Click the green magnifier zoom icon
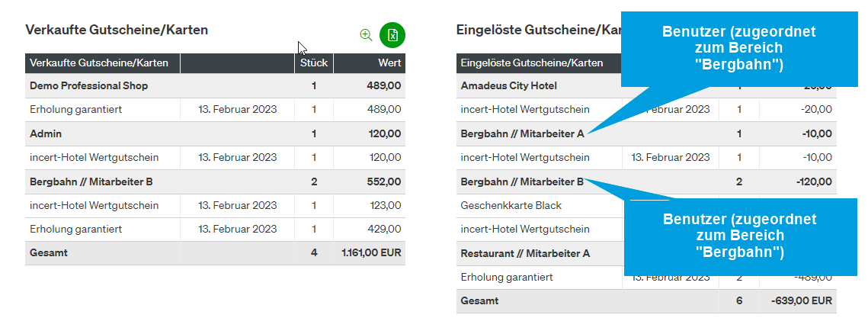The image size is (868, 318). point(366,35)
